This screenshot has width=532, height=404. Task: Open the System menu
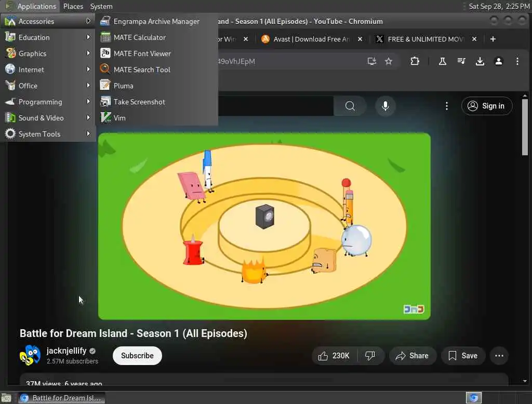(x=101, y=6)
